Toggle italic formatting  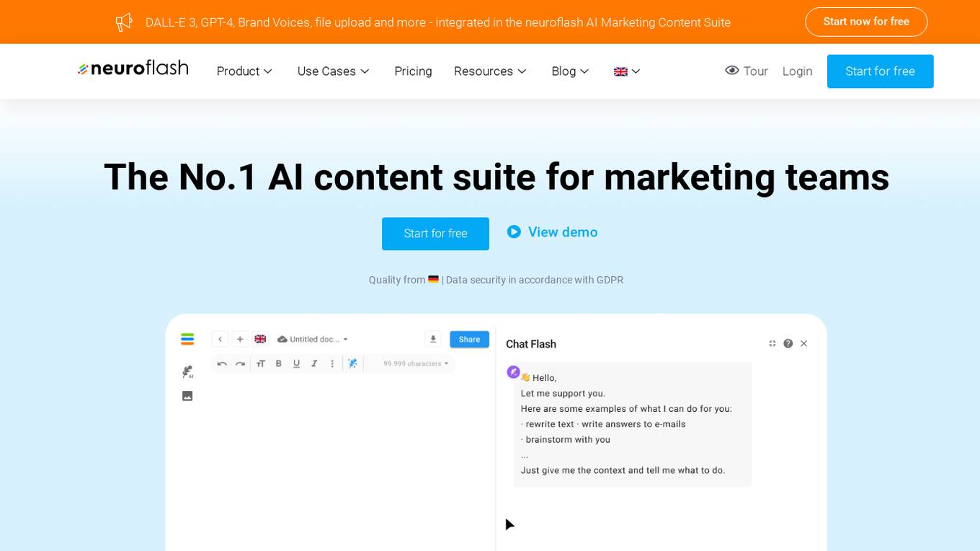pos(314,363)
